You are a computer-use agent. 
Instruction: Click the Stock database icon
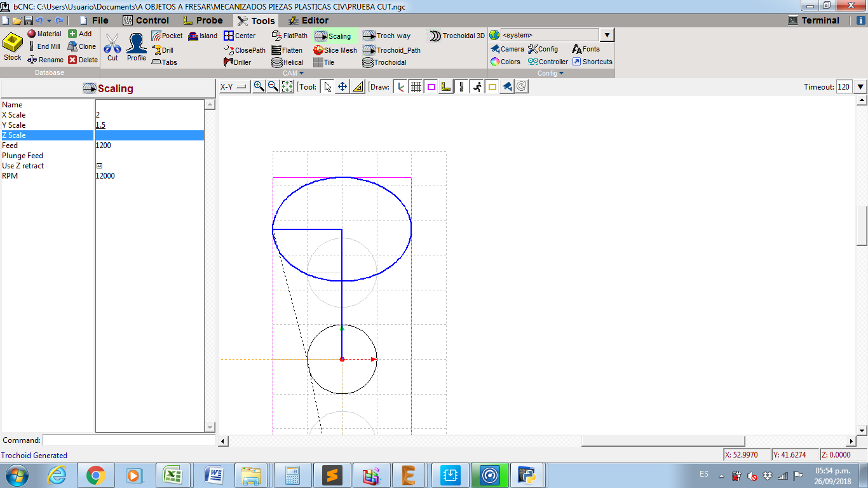[13, 47]
